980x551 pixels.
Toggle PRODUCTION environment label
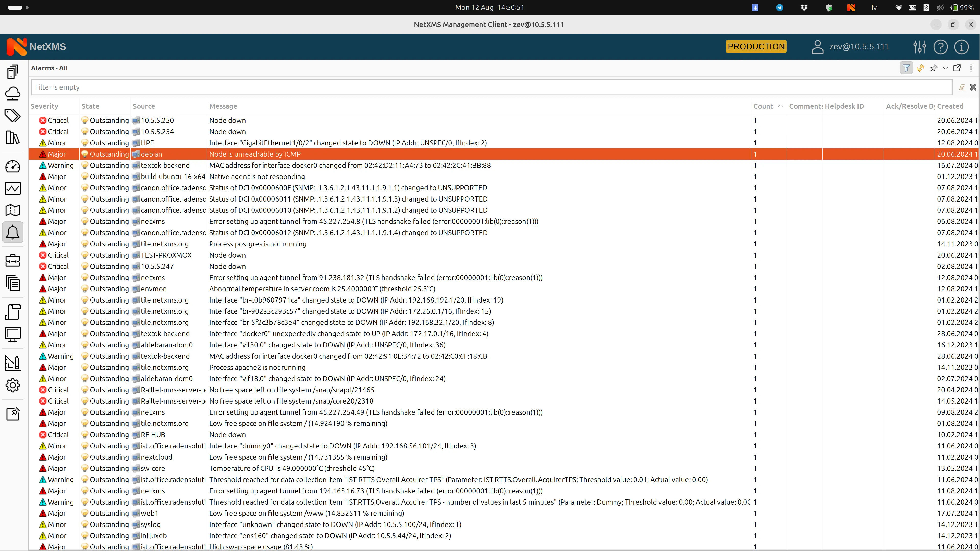[755, 46]
